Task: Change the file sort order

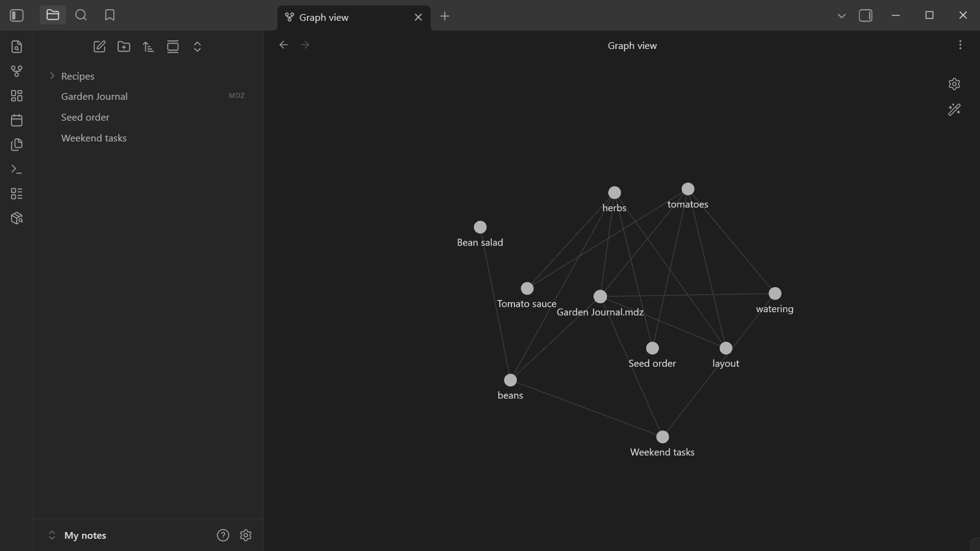Action: [x=148, y=47]
